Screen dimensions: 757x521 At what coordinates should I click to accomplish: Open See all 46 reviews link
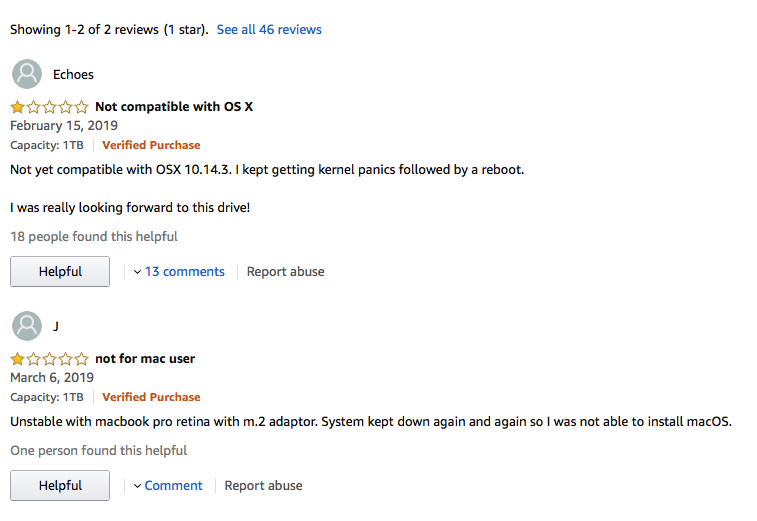coord(269,29)
